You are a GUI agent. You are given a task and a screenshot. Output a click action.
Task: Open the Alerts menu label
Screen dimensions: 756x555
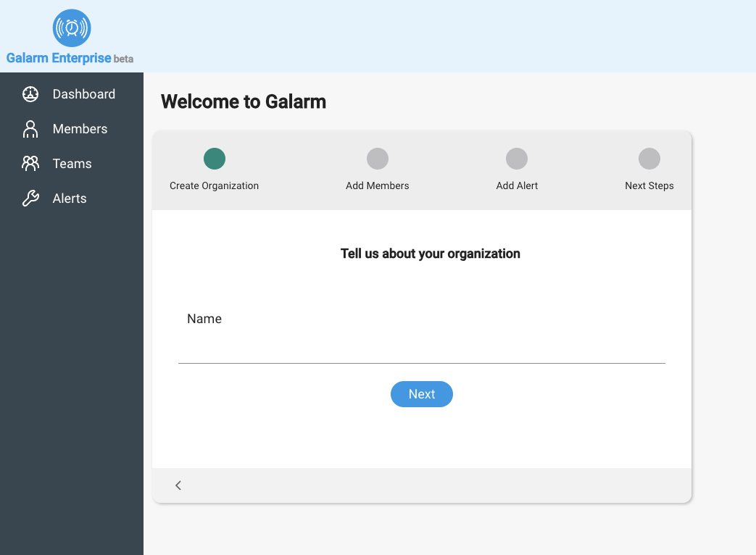[x=70, y=199]
